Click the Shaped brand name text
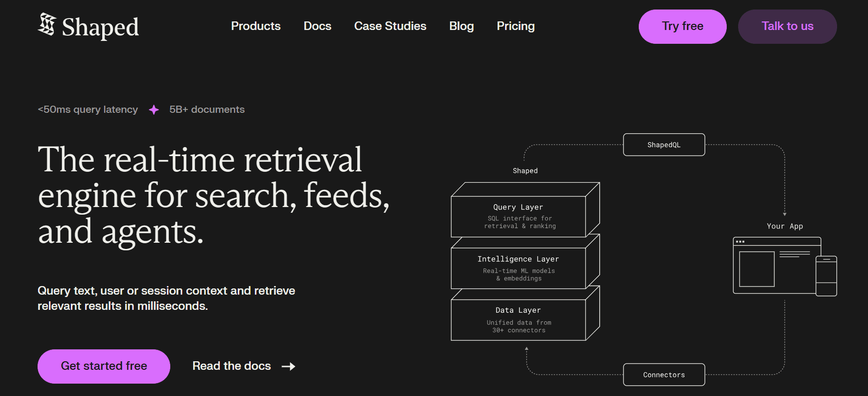868x396 pixels. (100, 27)
